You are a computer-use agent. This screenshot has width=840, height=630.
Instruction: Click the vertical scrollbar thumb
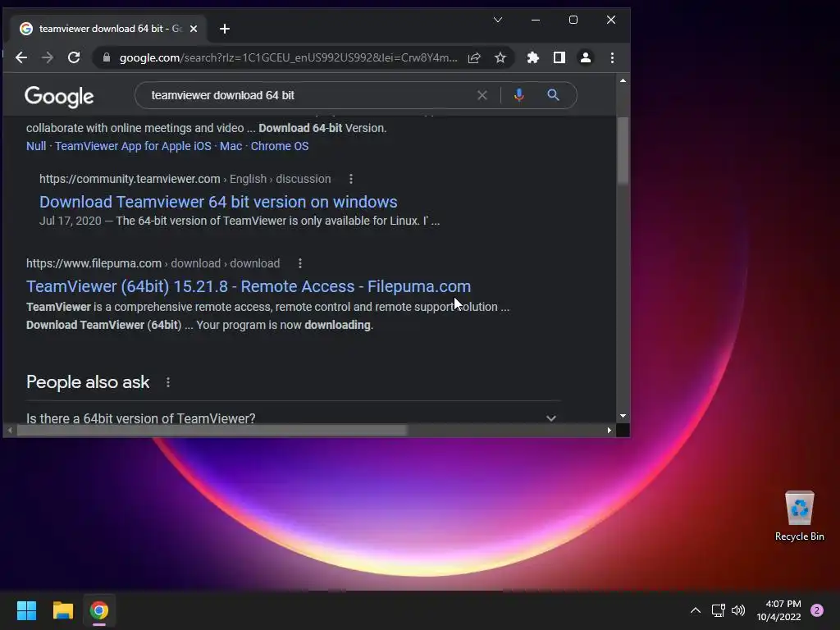point(623,151)
